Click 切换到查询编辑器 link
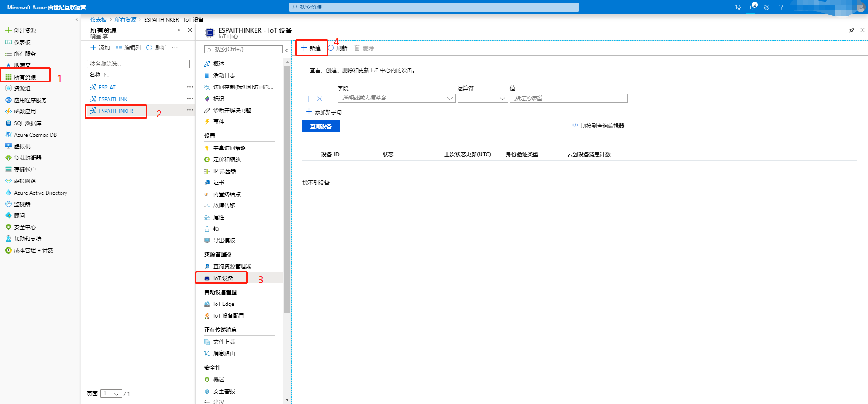The width and height of the screenshot is (868, 404). coord(598,126)
